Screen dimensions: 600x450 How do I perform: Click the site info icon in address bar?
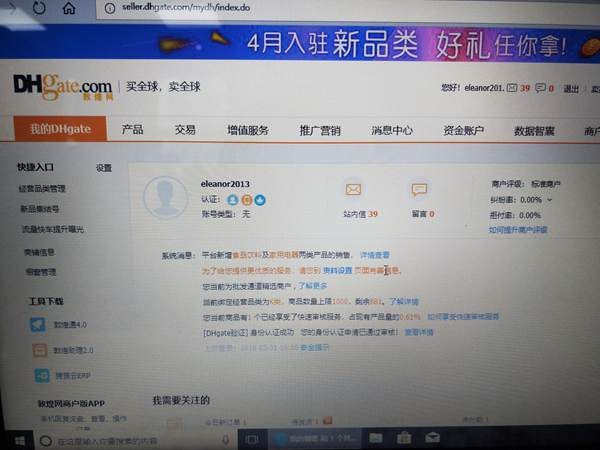point(110,8)
